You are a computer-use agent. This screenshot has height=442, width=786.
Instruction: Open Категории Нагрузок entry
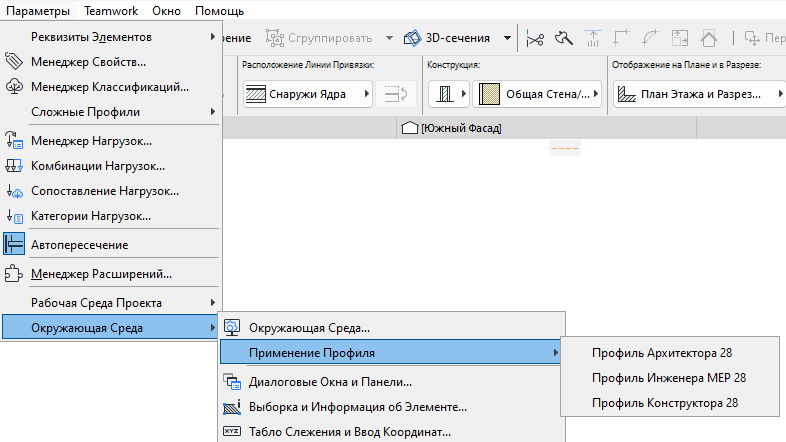111,216
